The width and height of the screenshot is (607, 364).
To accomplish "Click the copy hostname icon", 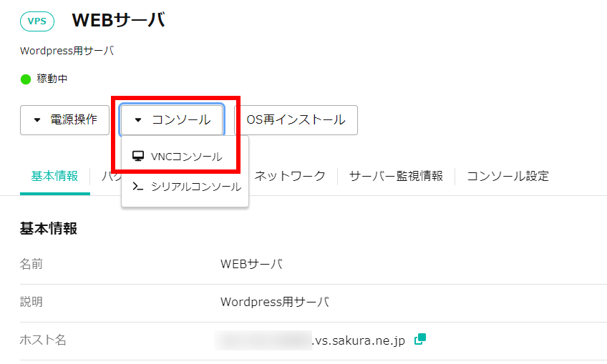I will 420,340.
